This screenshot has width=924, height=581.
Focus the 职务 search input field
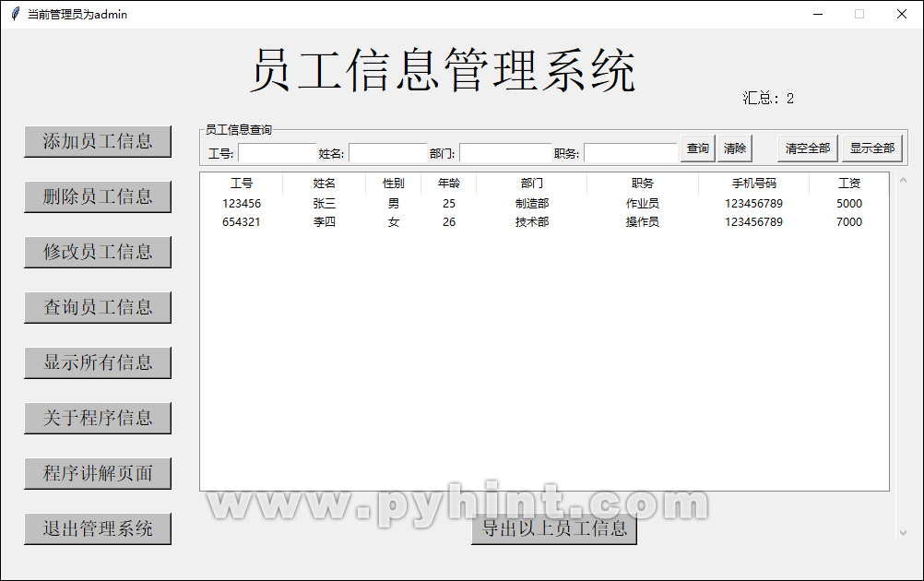pyautogui.click(x=631, y=153)
